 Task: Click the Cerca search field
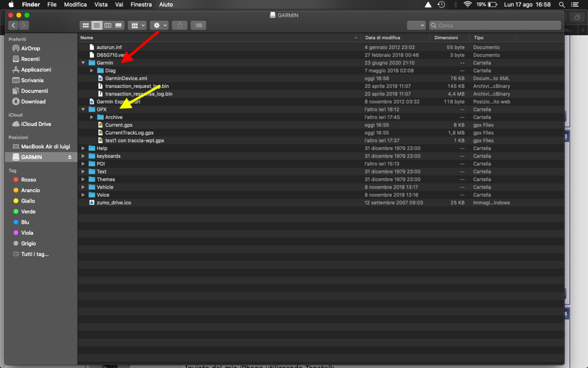tap(495, 25)
